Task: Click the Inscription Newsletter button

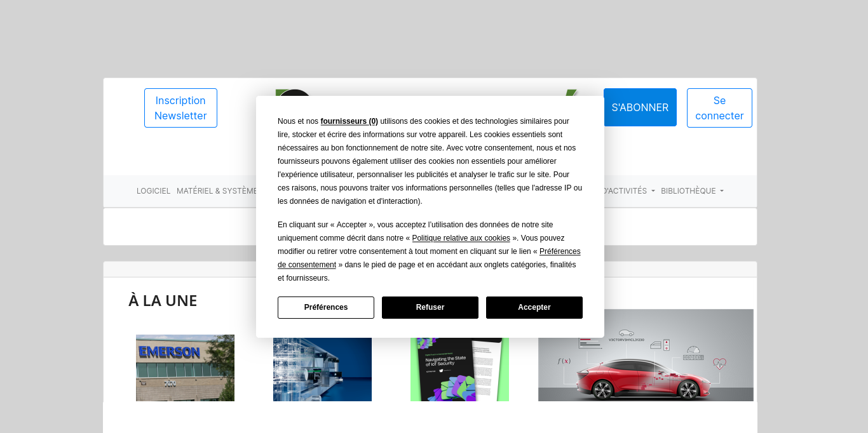Action: 180,108
